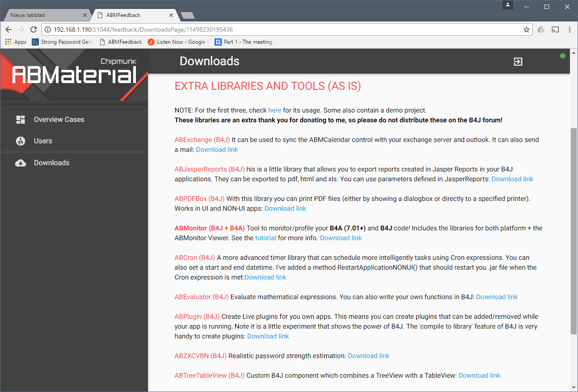Open site information from the address bar
This screenshot has width=578, height=392.
47,29
